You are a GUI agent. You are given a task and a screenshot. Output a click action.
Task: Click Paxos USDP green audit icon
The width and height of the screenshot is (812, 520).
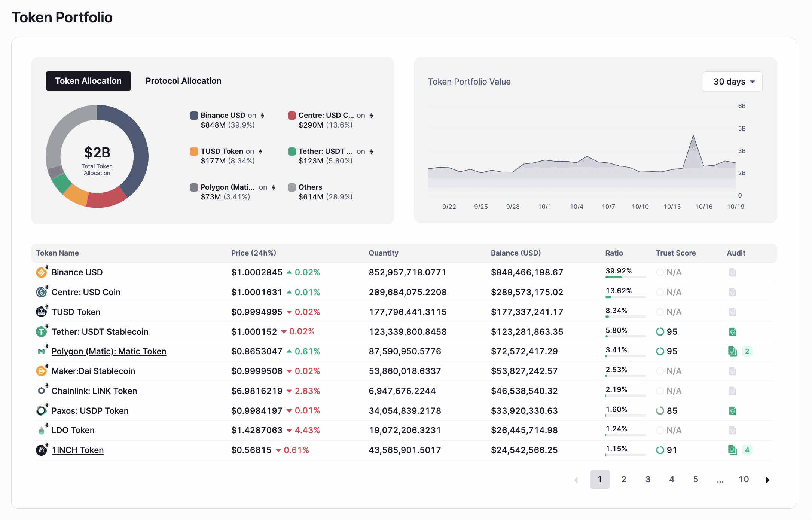[732, 411]
